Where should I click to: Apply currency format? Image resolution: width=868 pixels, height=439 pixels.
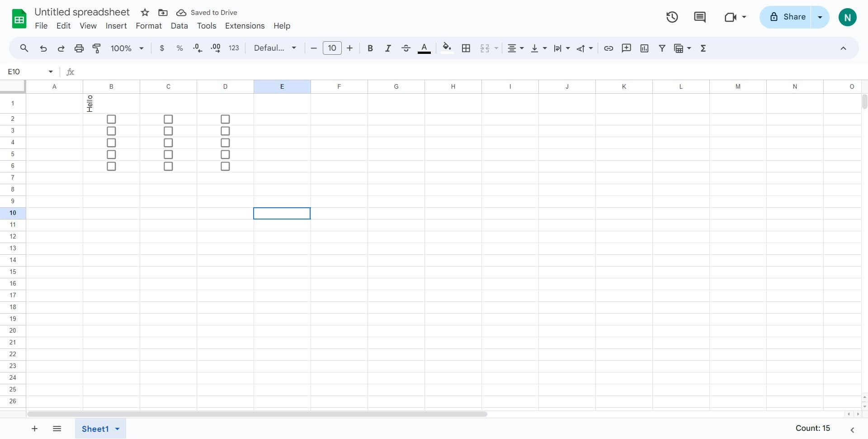[x=162, y=48]
